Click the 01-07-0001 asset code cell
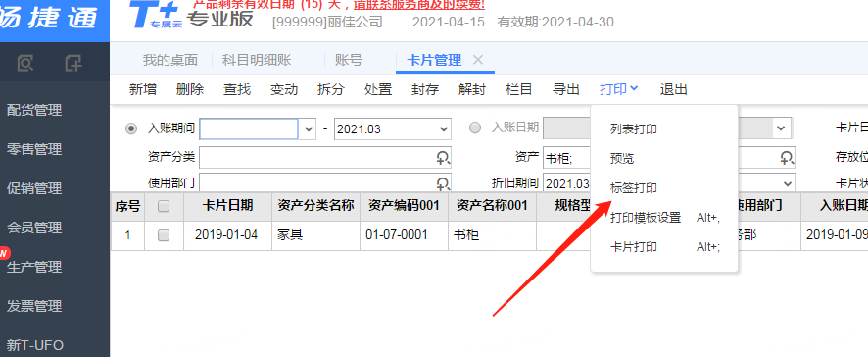The image size is (868, 357). [x=404, y=235]
